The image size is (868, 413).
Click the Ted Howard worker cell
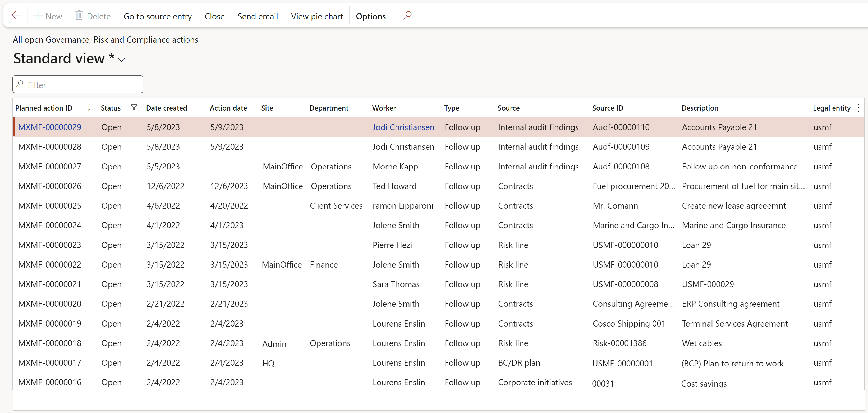point(394,186)
